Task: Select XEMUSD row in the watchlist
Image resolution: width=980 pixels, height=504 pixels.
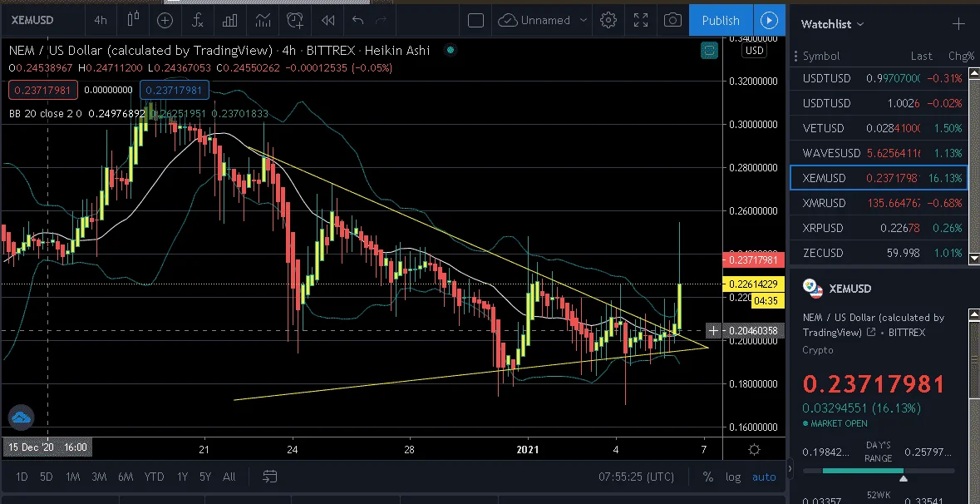Action: pos(879,178)
